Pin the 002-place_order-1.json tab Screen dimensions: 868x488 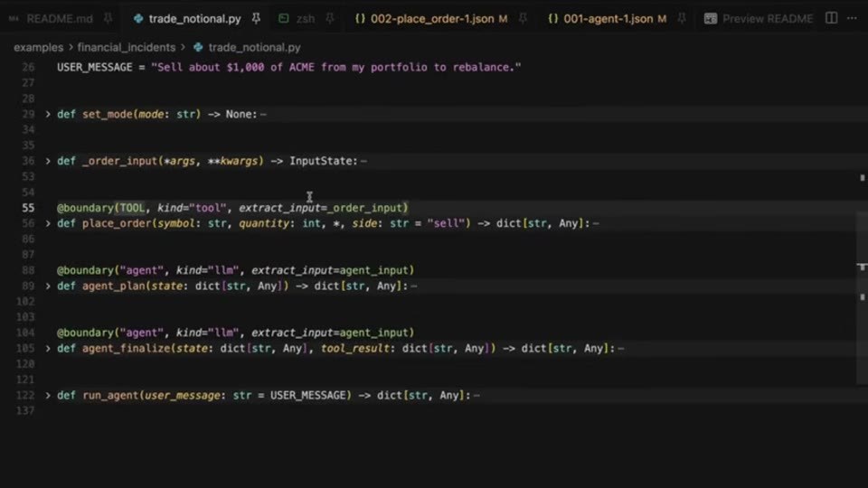coord(523,19)
